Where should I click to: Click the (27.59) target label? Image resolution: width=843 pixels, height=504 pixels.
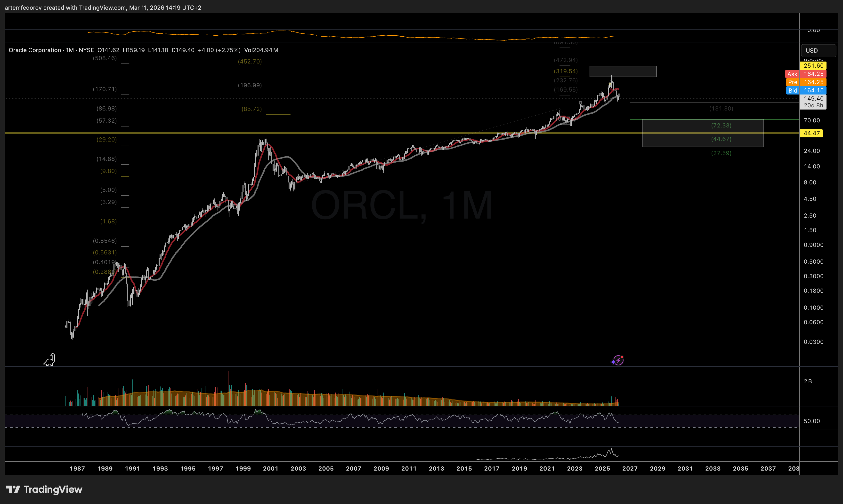pyautogui.click(x=721, y=153)
